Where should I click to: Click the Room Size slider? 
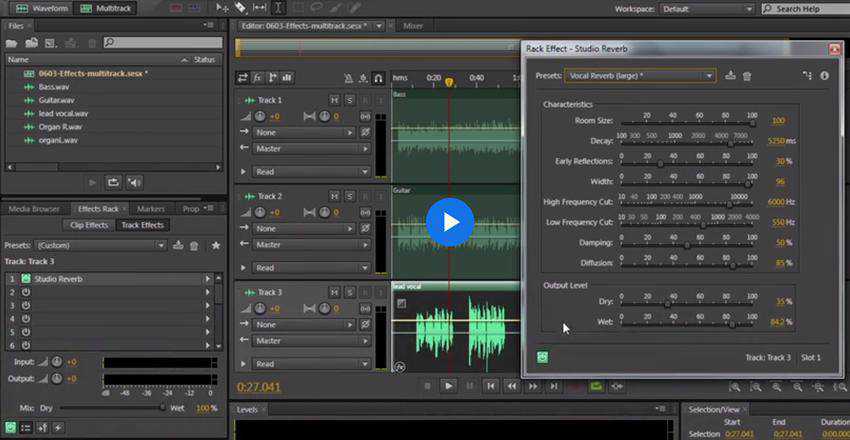687,121
